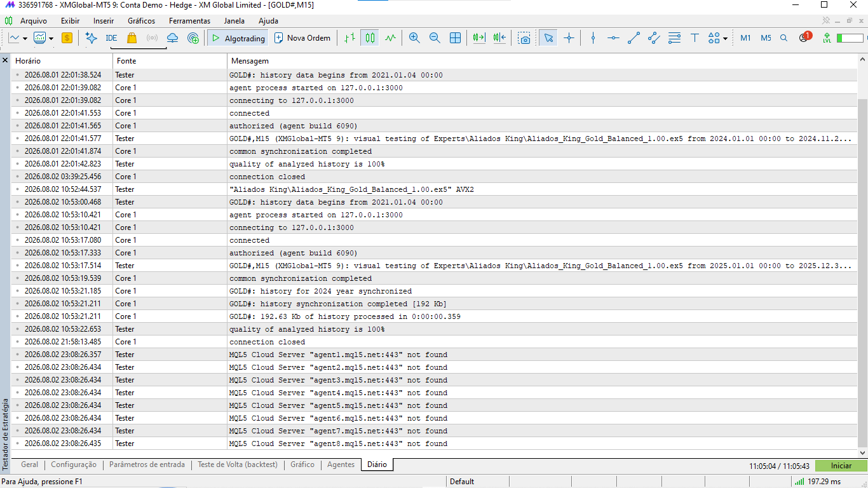
Task: Insert Fibonacci retracement tool
Action: click(x=674, y=38)
